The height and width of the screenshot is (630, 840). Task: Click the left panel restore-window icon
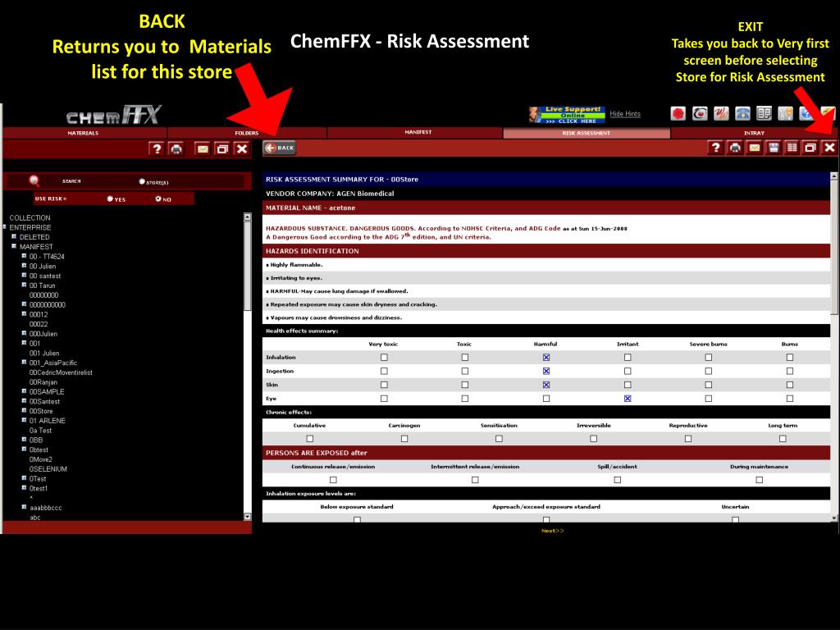pos(221,149)
